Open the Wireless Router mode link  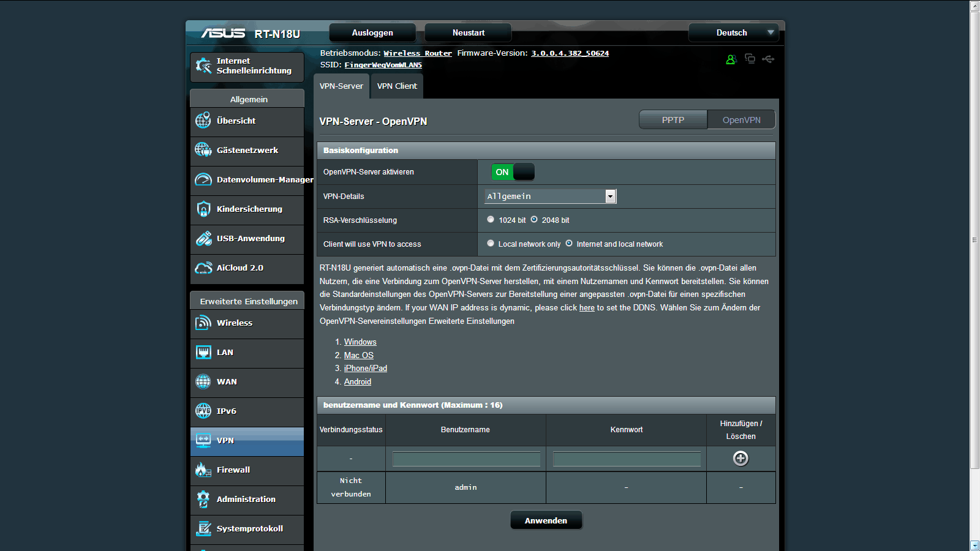(x=418, y=53)
